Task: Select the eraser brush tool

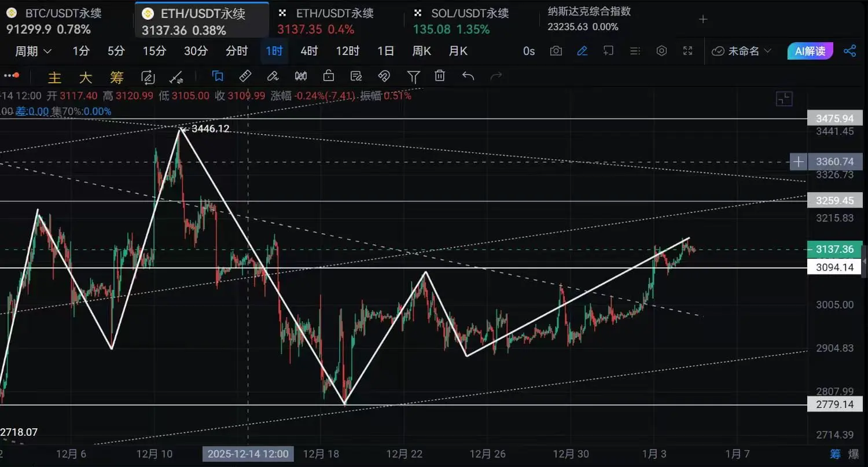Action: point(273,76)
